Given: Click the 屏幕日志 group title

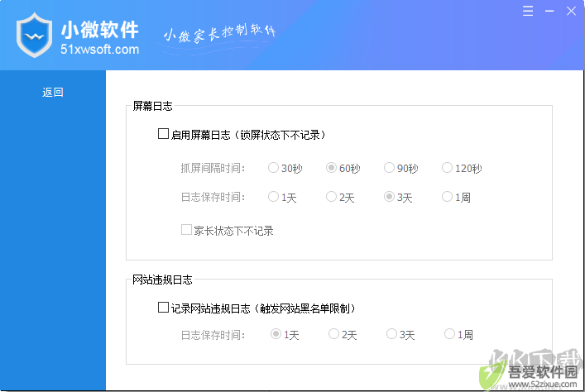Looking at the screenshot, I should [152, 107].
